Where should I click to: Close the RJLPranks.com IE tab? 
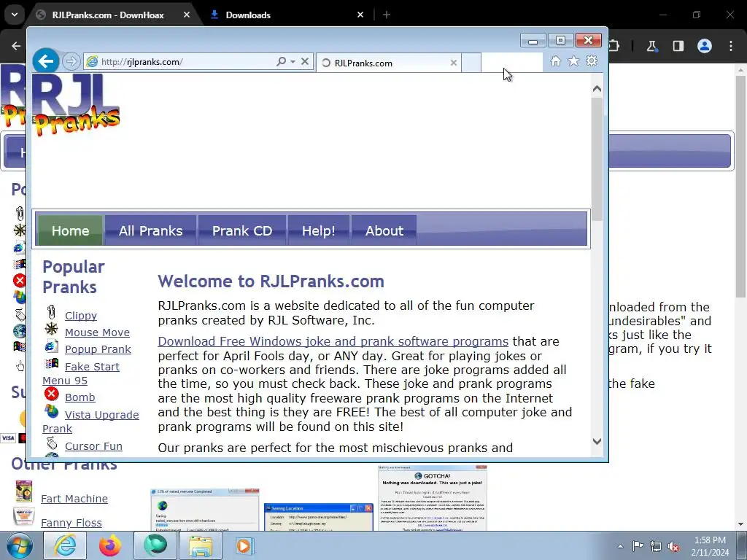coord(454,63)
